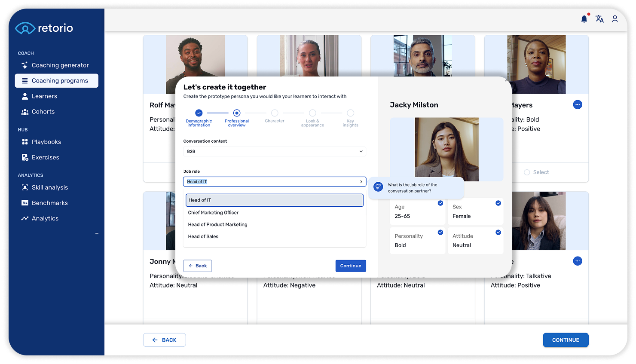Open Coaching generator in sidebar
The image size is (636, 364).
click(60, 65)
